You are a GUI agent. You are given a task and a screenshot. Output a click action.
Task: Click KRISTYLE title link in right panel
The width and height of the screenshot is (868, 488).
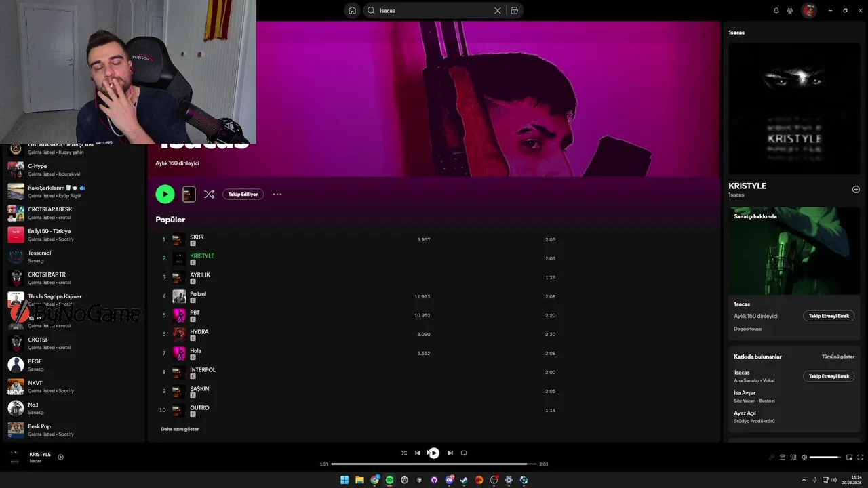pos(747,186)
